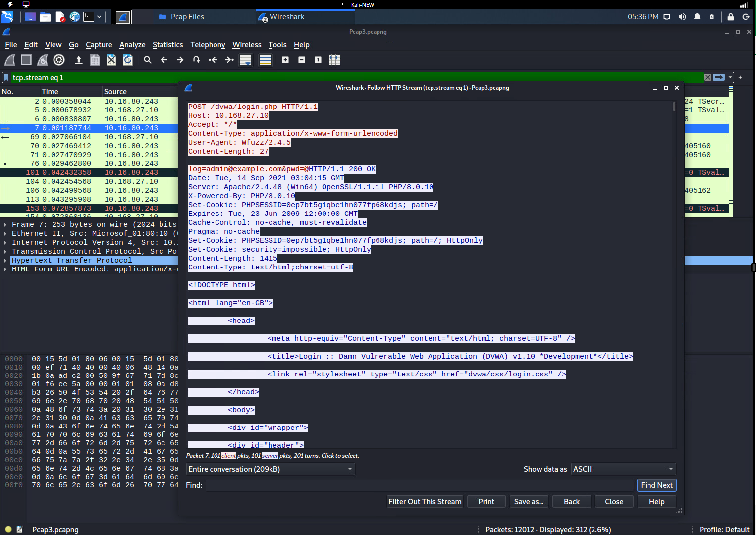Zoom out the main window text

pyautogui.click(x=302, y=60)
